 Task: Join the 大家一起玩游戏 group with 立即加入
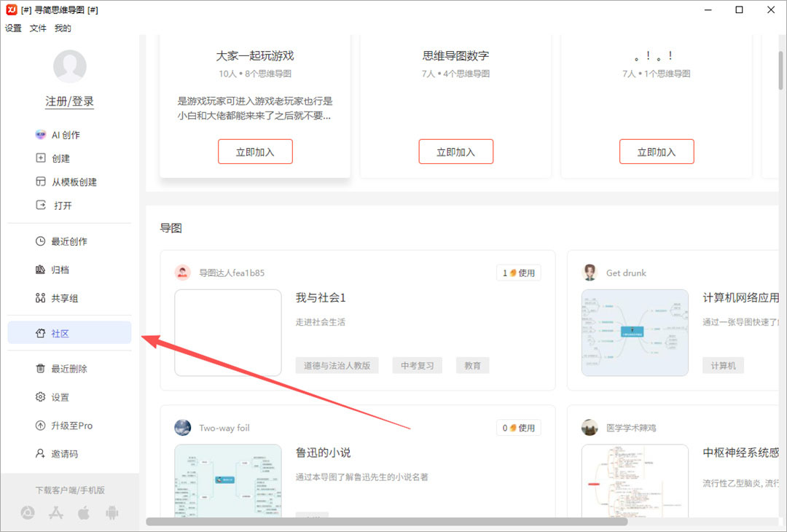tap(255, 152)
